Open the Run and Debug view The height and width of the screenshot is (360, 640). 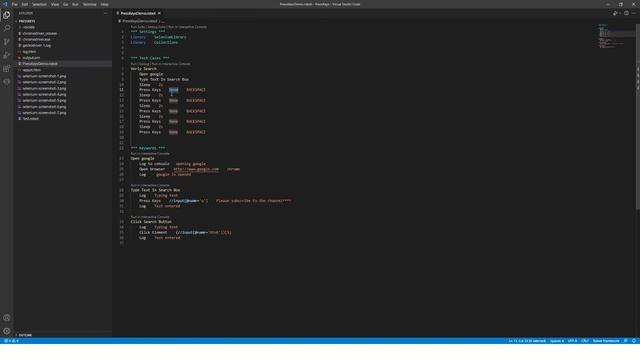7,55
